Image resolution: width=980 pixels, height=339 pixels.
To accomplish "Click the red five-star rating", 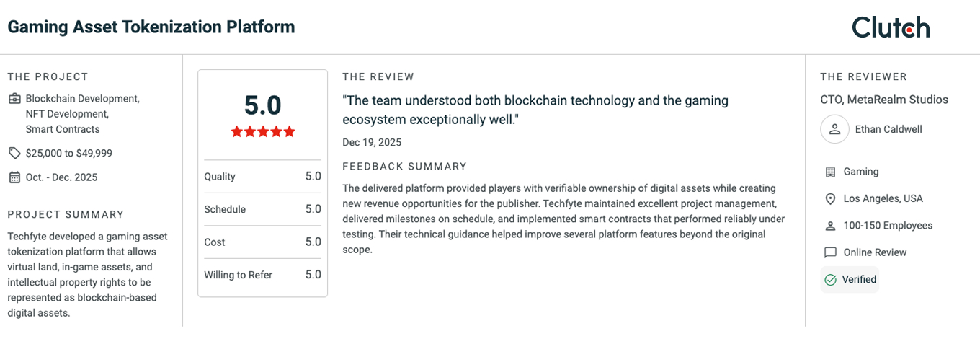I will point(263,131).
